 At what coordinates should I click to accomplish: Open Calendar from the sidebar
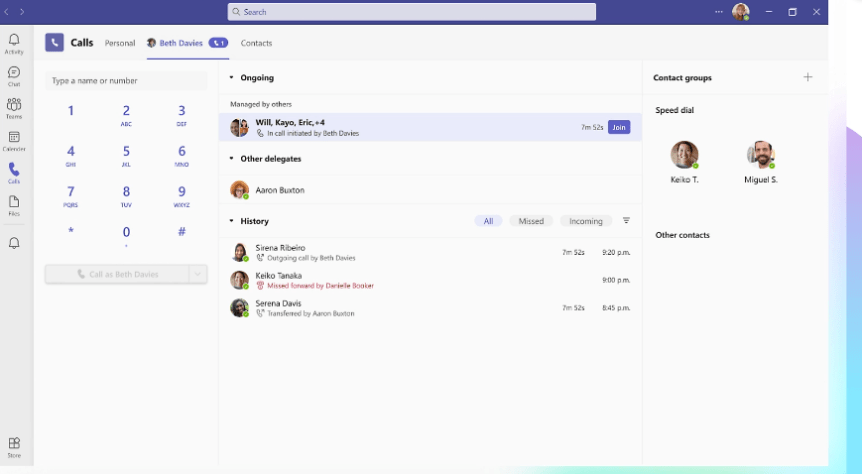tap(14, 140)
